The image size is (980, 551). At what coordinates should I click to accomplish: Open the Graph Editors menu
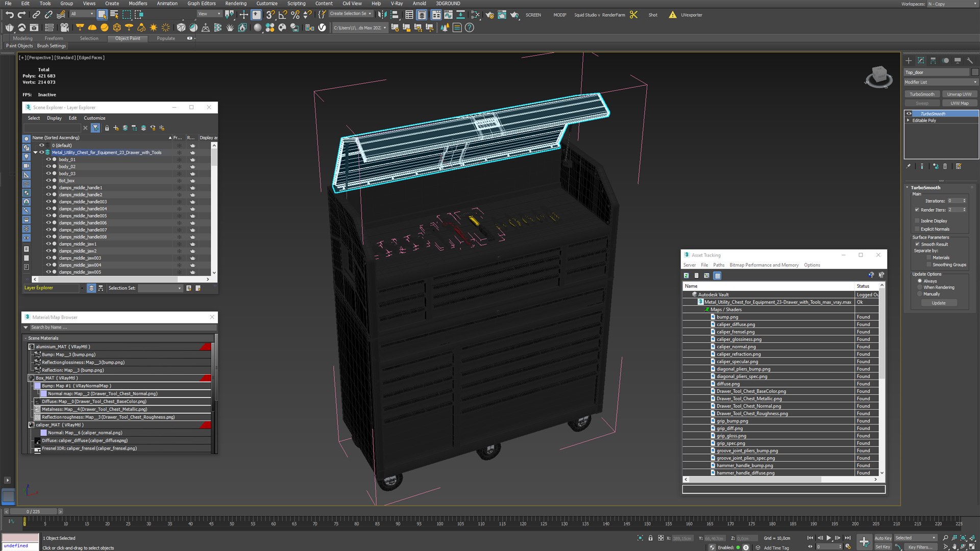point(201,4)
